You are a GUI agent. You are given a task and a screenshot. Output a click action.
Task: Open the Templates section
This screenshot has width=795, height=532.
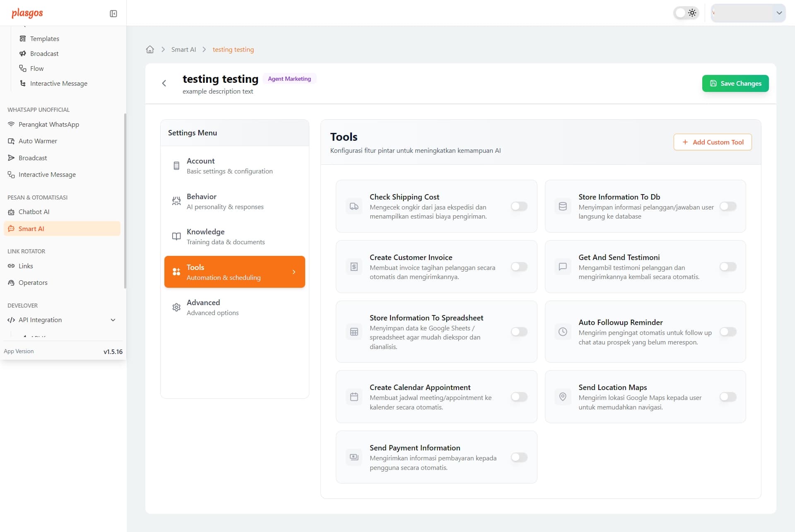pos(44,39)
